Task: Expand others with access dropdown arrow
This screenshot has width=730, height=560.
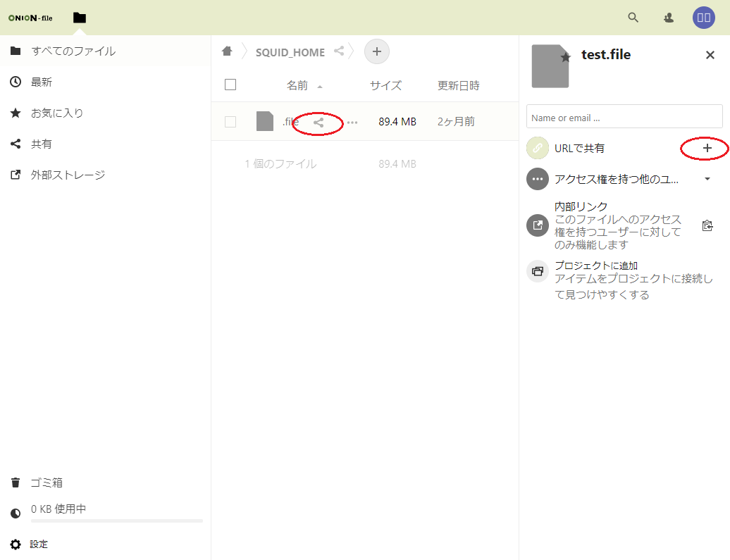Action: (x=707, y=179)
